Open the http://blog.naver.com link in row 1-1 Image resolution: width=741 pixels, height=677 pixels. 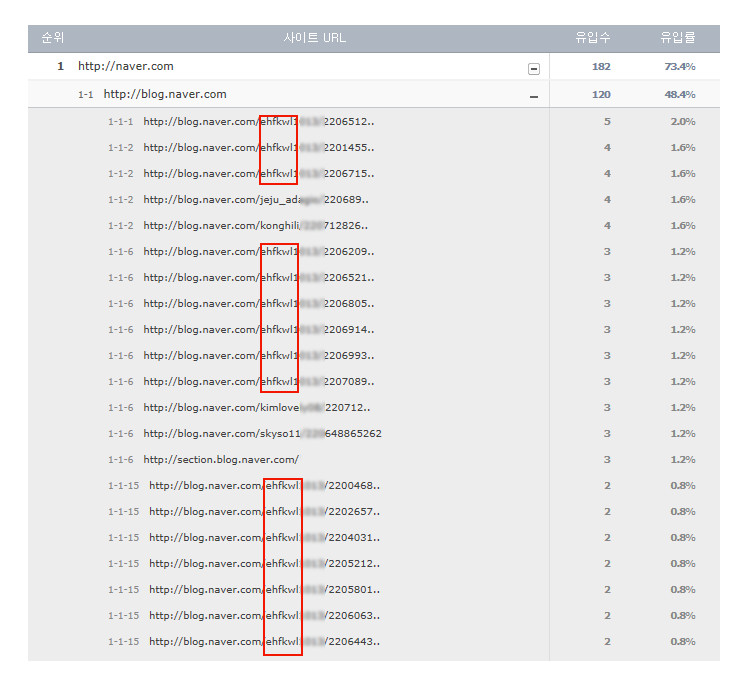(165, 94)
